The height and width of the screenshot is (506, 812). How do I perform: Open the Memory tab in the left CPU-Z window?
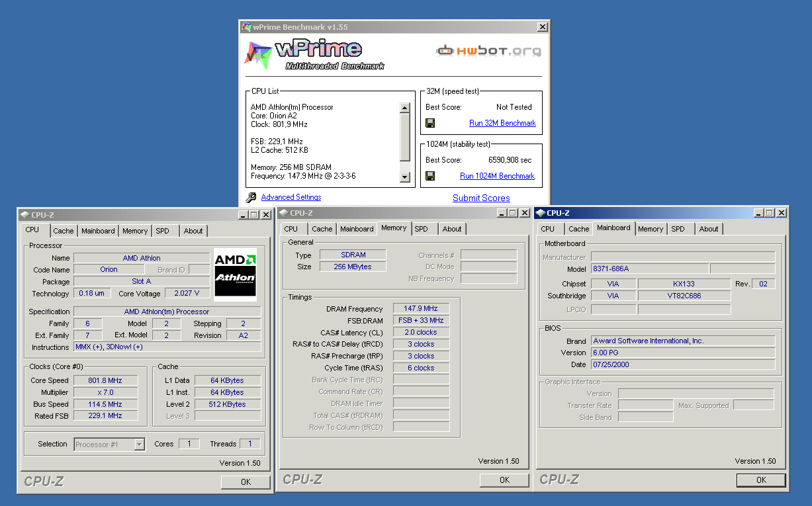135,231
